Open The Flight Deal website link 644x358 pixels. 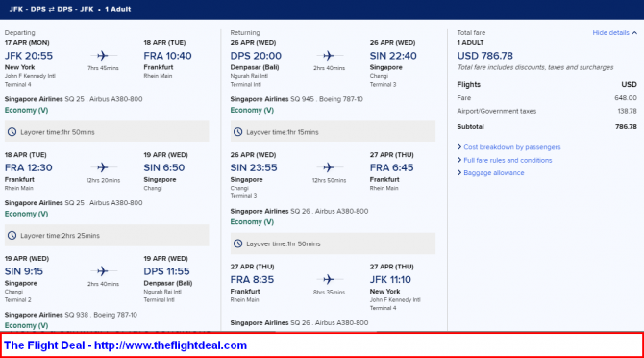click(125, 345)
